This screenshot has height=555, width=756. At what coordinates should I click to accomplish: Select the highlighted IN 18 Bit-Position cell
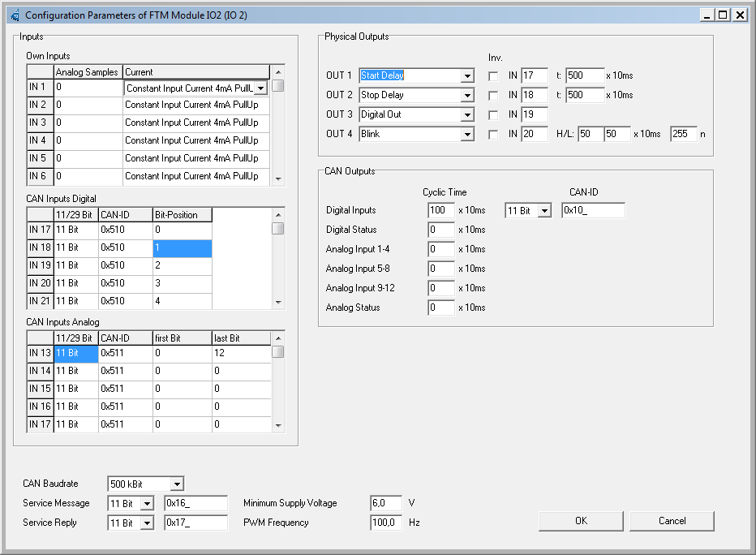(183, 247)
